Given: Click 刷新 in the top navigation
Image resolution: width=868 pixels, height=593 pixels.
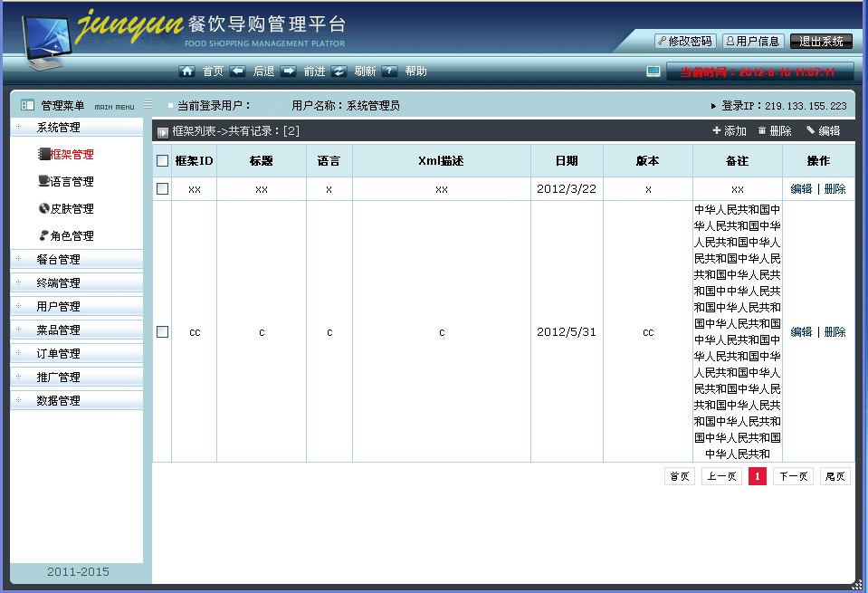Looking at the screenshot, I should pyautogui.click(x=365, y=72).
